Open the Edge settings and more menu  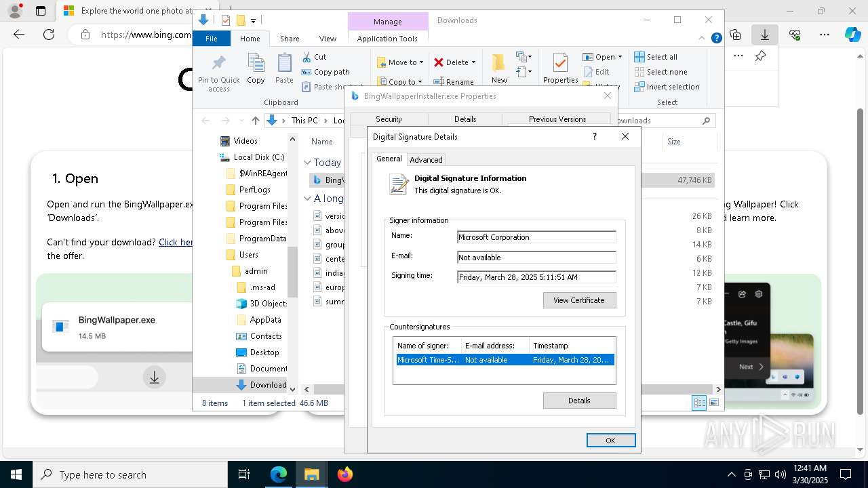point(825,35)
